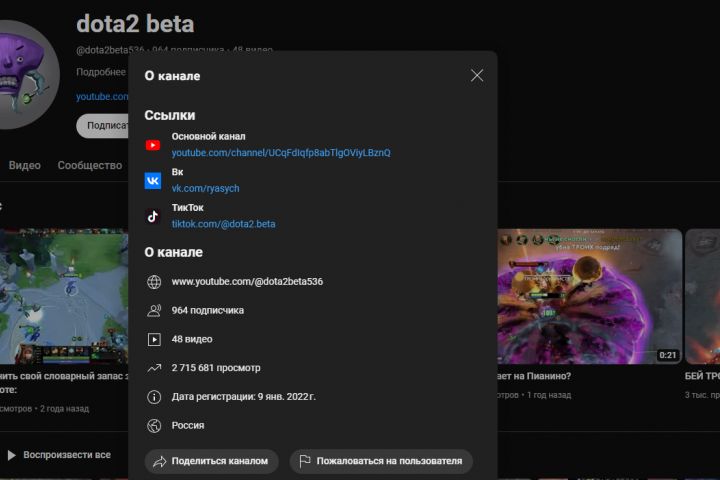The width and height of the screenshot is (720, 480).
Task: Open the tiktok.com/@dota2.beta link
Action: coord(223,224)
